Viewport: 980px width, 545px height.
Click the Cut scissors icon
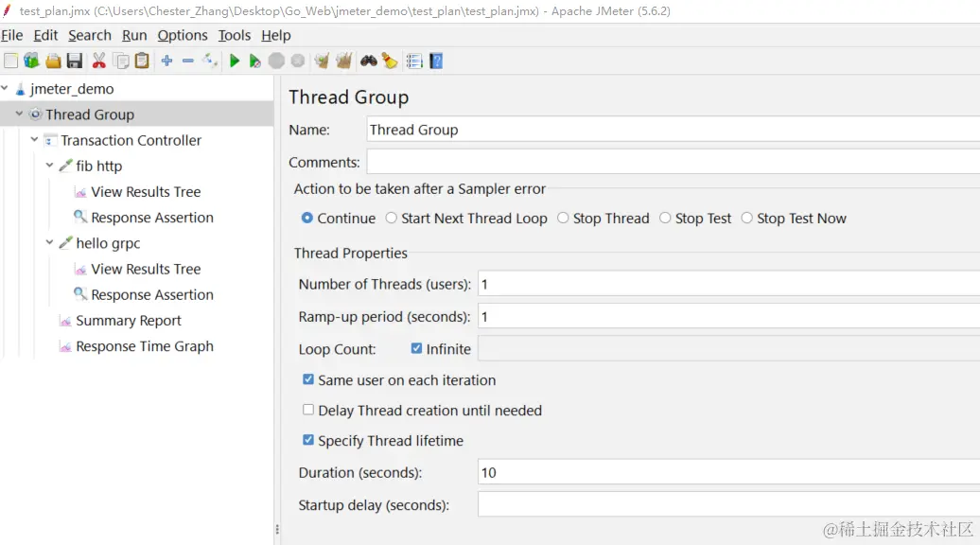98,61
